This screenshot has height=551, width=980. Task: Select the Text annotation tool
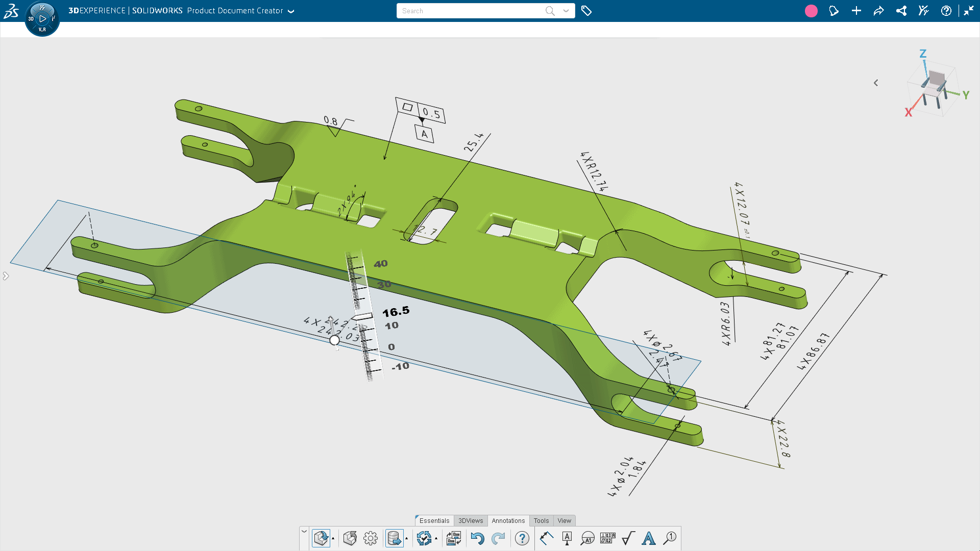coord(649,538)
